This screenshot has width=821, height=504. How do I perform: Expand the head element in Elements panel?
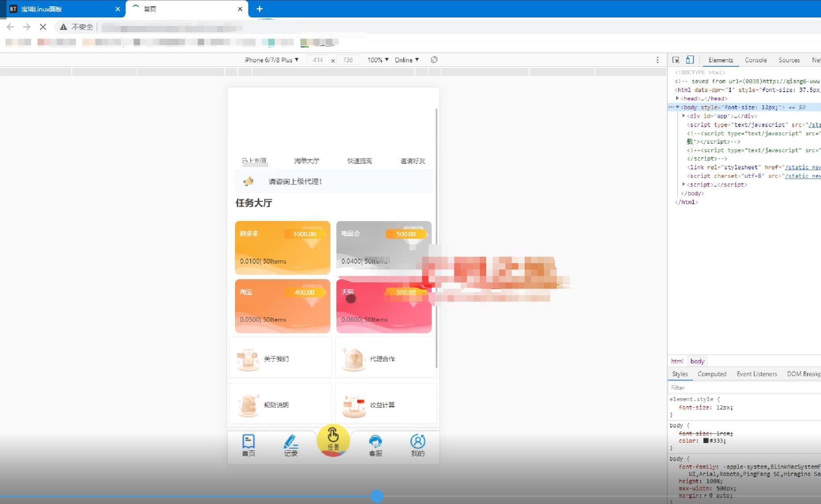tap(677, 98)
